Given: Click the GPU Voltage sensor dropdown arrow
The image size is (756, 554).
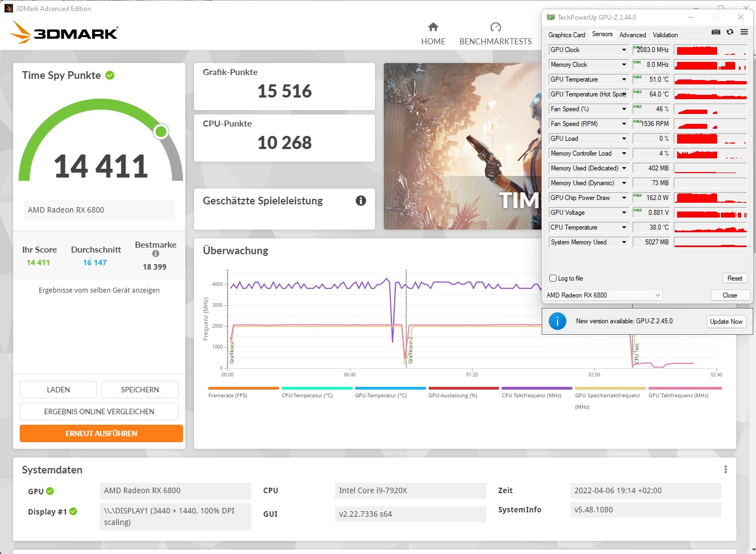Looking at the screenshot, I should [624, 213].
